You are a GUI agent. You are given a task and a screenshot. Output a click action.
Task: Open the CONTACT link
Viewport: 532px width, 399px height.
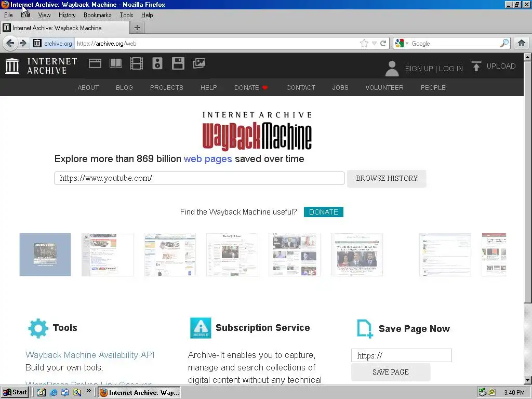[x=301, y=87]
